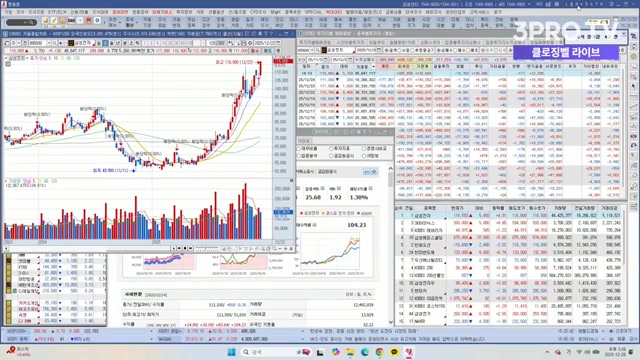Click the chart stock code field 005930

pos(38,43)
